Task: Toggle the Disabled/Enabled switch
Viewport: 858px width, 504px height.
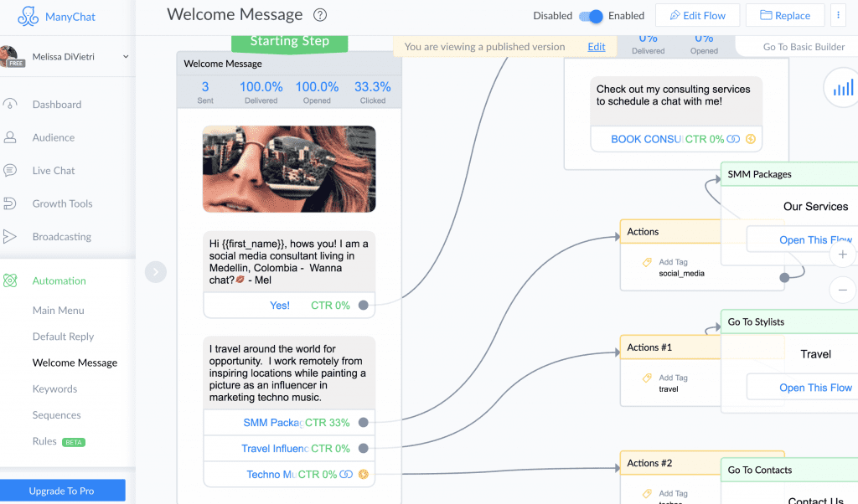Action: pyautogui.click(x=592, y=16)
